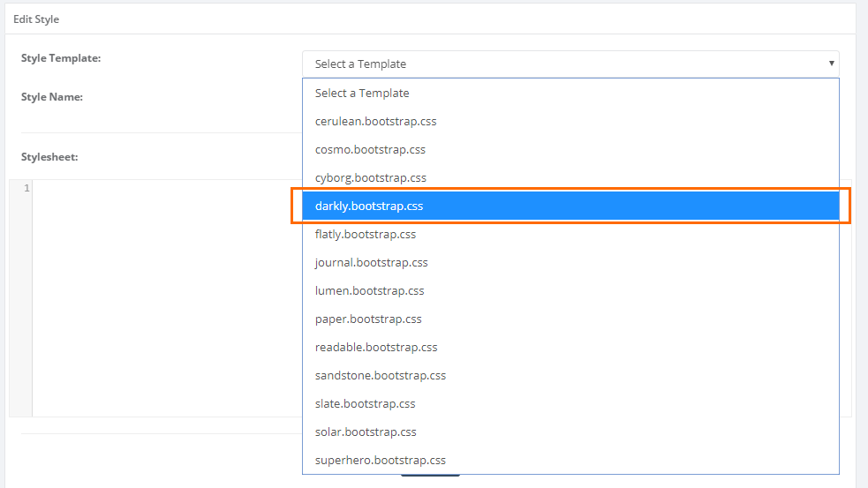
Task: Select the superhero.bootstrap.css option
Action: click(x=381, y=460)
